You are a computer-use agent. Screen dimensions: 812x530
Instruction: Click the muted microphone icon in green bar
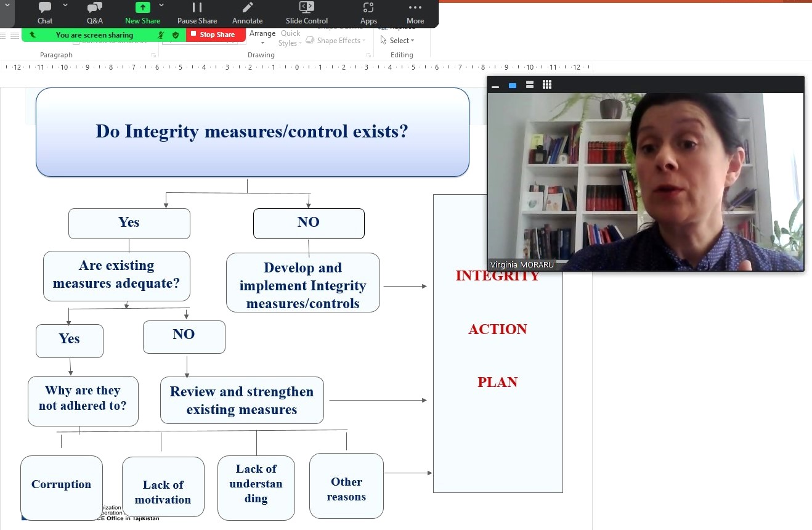click(161, 35)
